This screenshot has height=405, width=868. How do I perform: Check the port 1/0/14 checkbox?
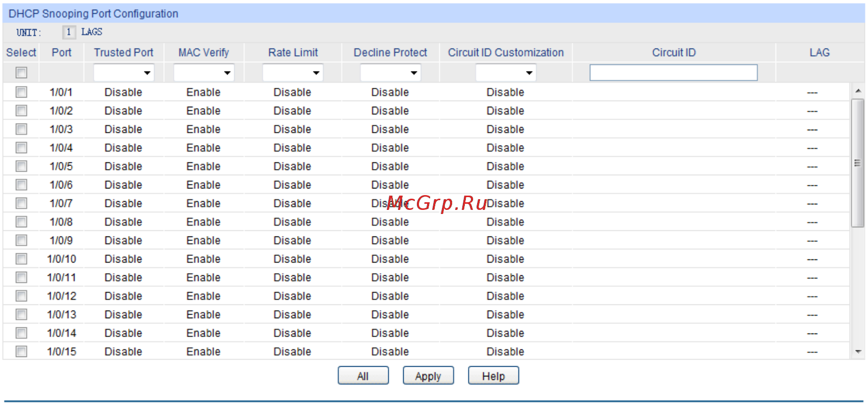coord(21,333)
